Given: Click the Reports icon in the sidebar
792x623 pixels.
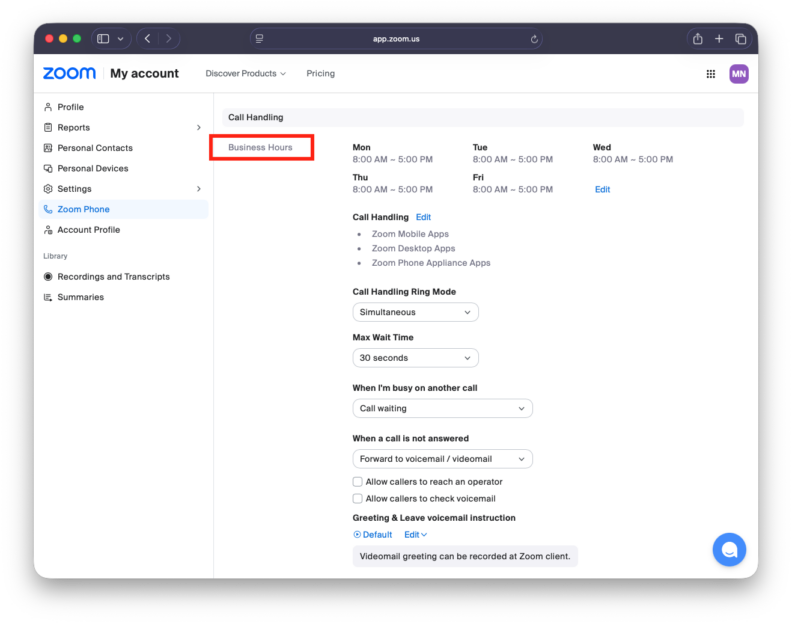Looking at the screenshot, I should coord(48,127).
